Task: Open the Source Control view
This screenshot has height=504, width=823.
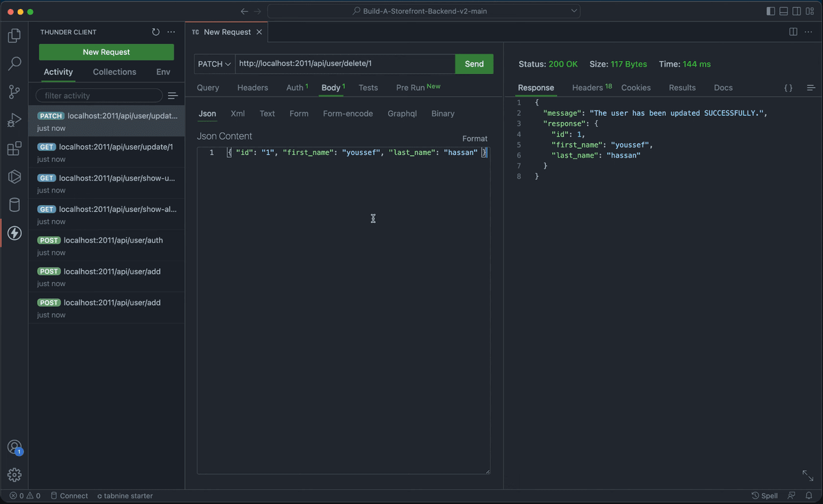Action: point(14,92)
